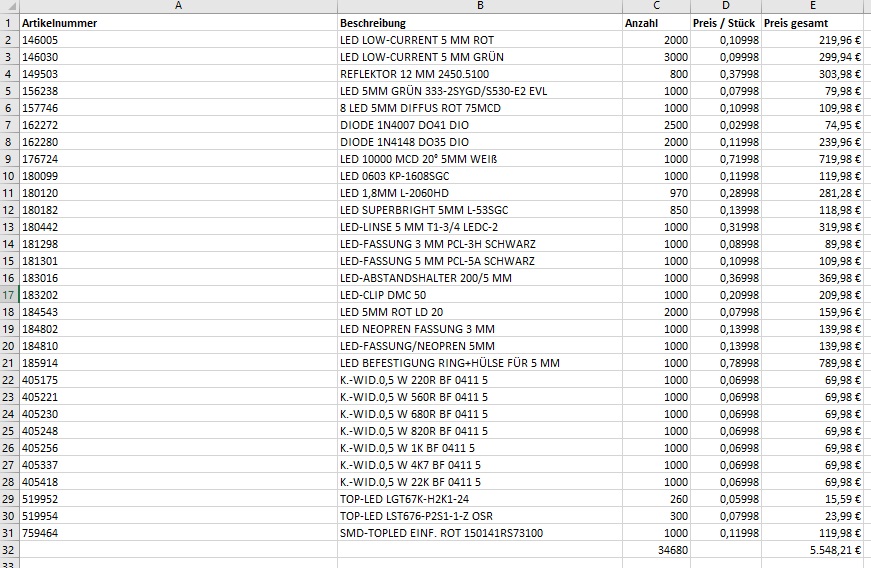Select cell with article number 519952

click(178, 499)
